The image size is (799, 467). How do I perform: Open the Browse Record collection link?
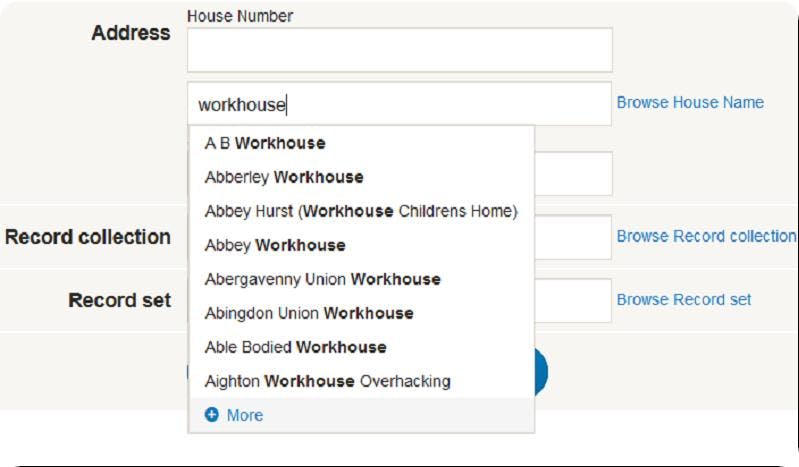coord(706,236)
